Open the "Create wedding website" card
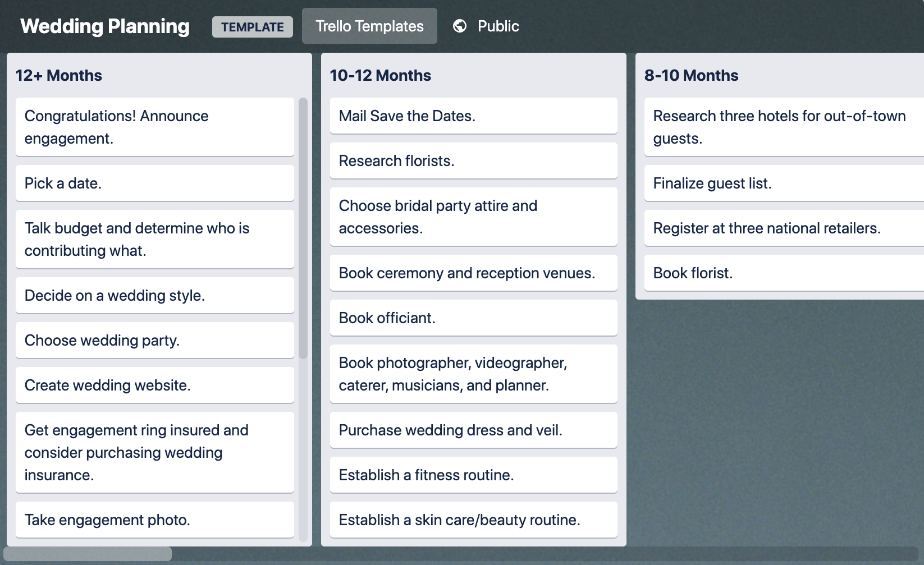The image size is (924, 565). 154,385
